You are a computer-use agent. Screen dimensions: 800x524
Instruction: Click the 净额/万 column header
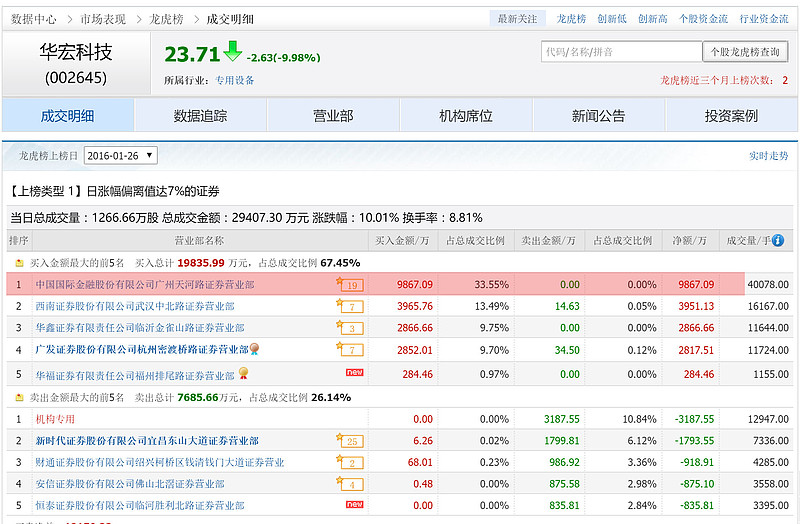pyautogui.click(x=690, y=240)
